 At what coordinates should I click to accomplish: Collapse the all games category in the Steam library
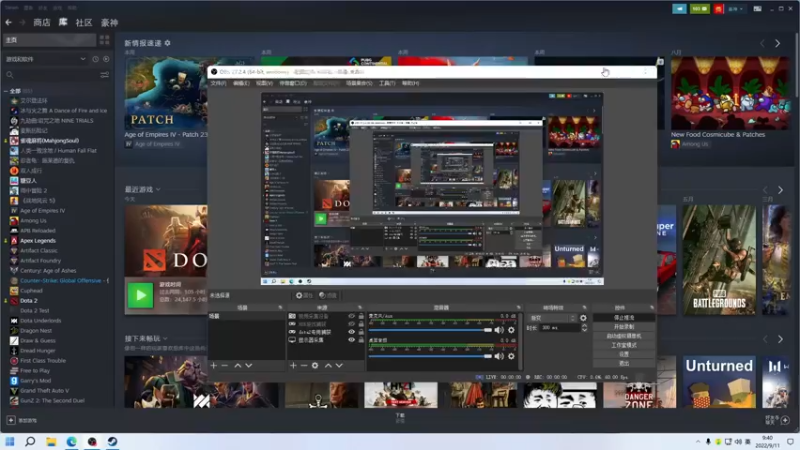point(6,91)
